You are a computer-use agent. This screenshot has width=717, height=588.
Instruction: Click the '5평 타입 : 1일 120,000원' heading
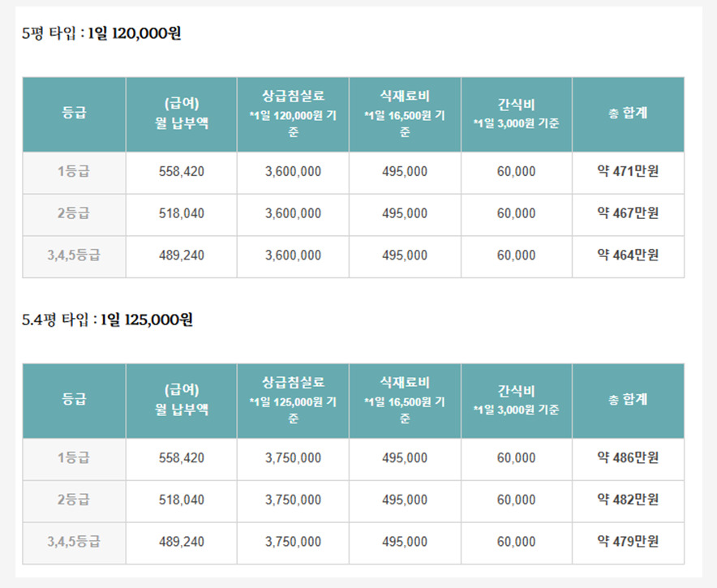click(101, 34)
